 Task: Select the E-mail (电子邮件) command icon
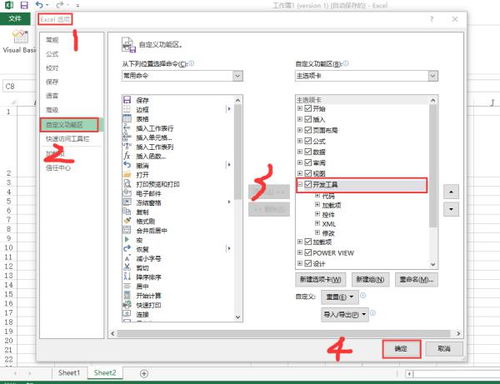(127, 193)
